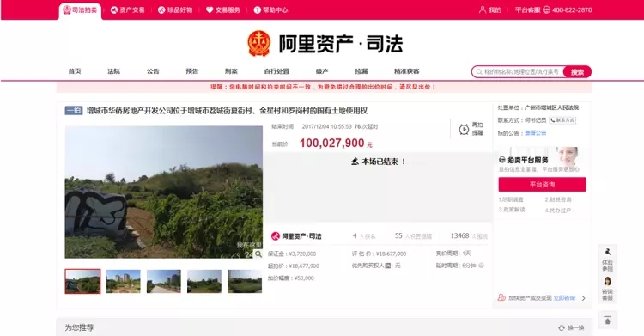Image resolution: width=644 pixels, height=336 pixels.
Task: Open the 资产交易 top menu
Action: tap(128, 10)
